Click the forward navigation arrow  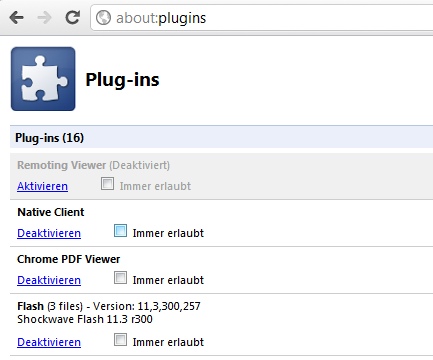[x=44, y=17]
